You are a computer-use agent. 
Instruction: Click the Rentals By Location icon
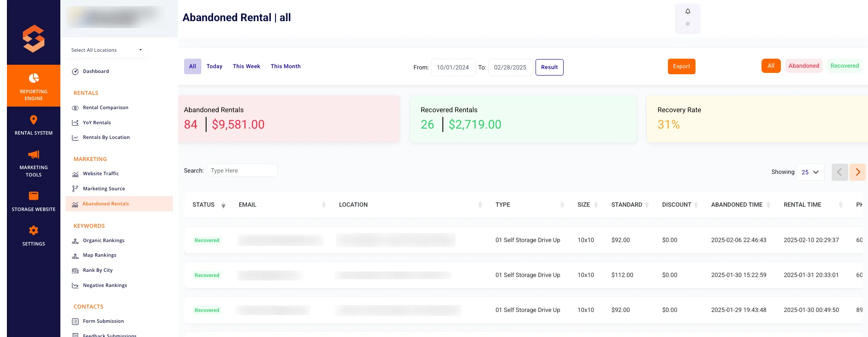click(x=75, y=138)
